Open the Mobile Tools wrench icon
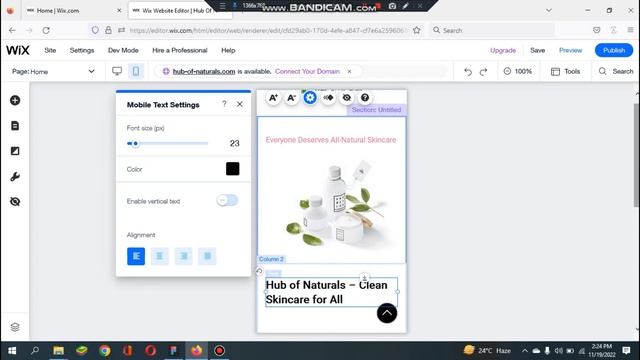640x360 pixels. point(15,177)
